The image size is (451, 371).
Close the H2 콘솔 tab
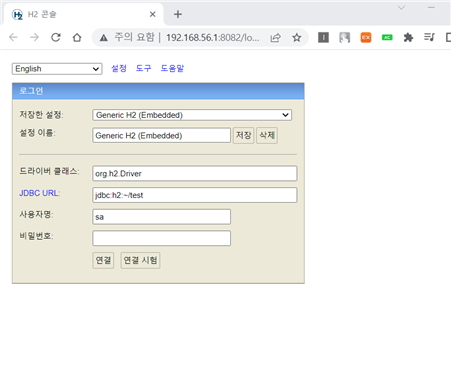pyautogui.click(x=152, y=14)
